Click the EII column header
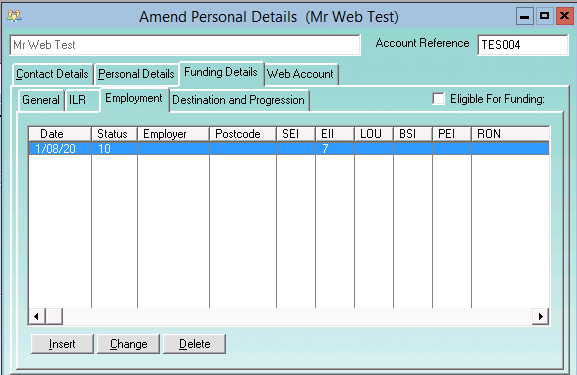The height and width of the screenshot is (375, 577). 335,134
